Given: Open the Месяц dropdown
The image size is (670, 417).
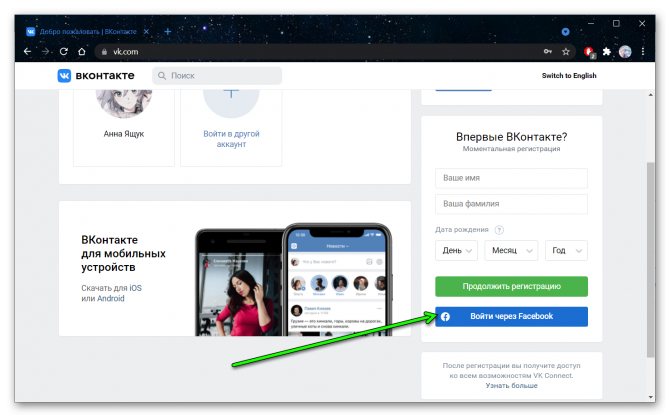Looking at the screenshot, I should [x=511, y=250].
